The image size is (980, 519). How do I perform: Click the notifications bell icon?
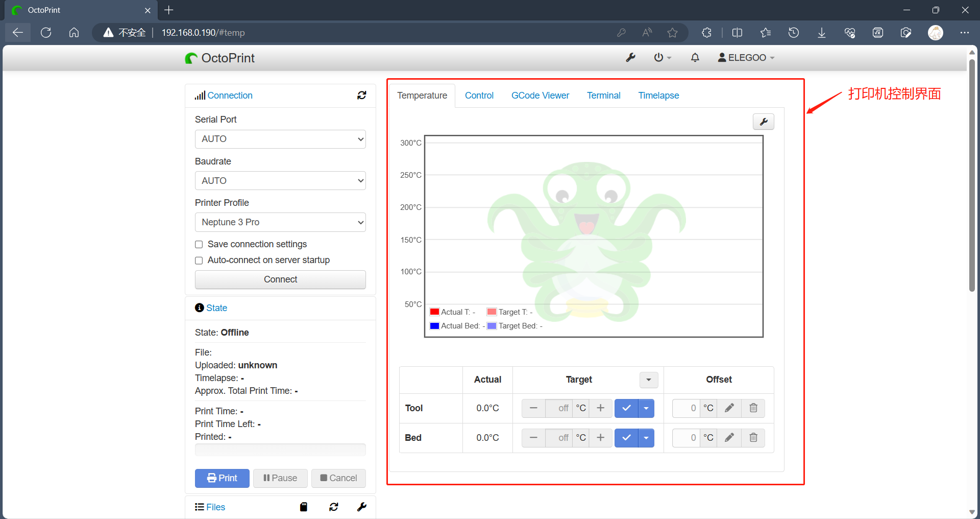[695, 58]
